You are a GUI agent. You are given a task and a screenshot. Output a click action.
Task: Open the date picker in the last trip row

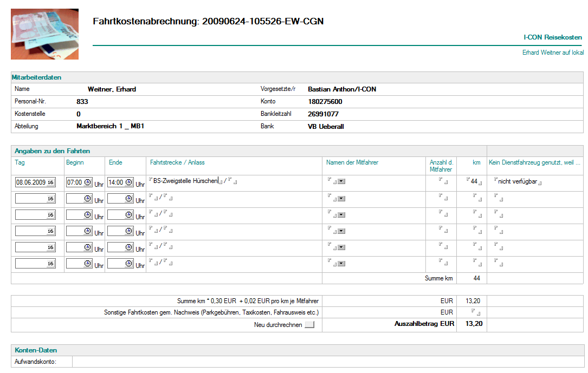50,264
